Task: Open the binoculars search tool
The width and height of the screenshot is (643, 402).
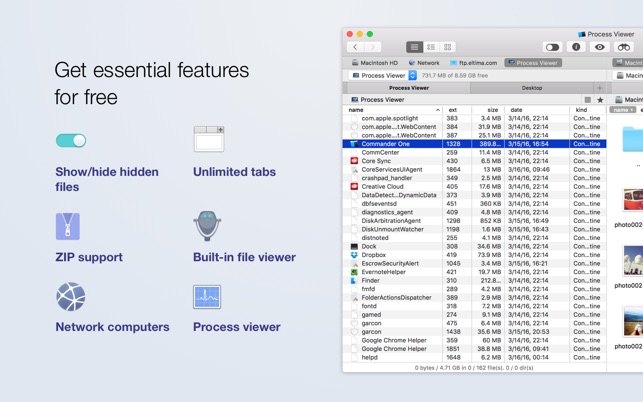Action: pos(624,47)
